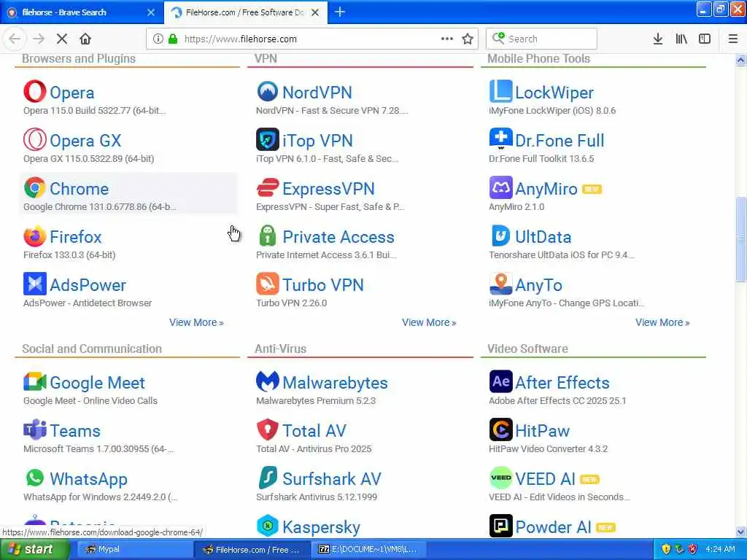Click the iTop VPN shield icon
747x560 pixels.
click(267, 139)
